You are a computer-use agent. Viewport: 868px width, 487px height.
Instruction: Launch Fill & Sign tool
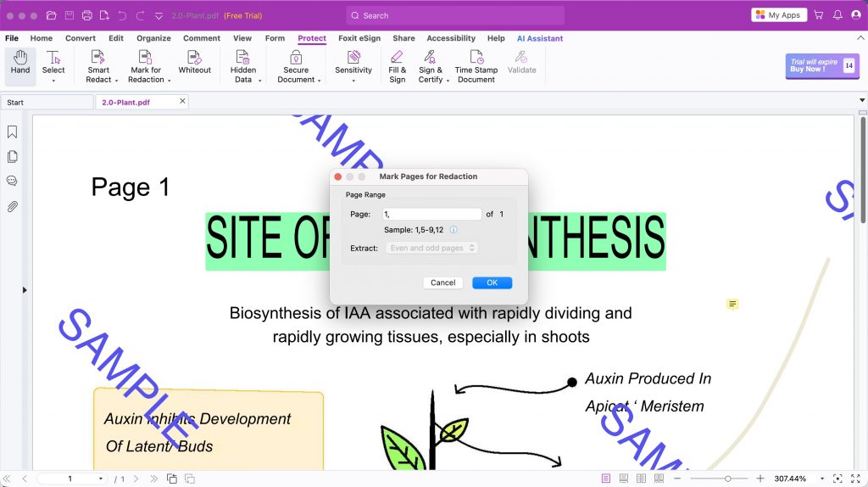[397, 66]
